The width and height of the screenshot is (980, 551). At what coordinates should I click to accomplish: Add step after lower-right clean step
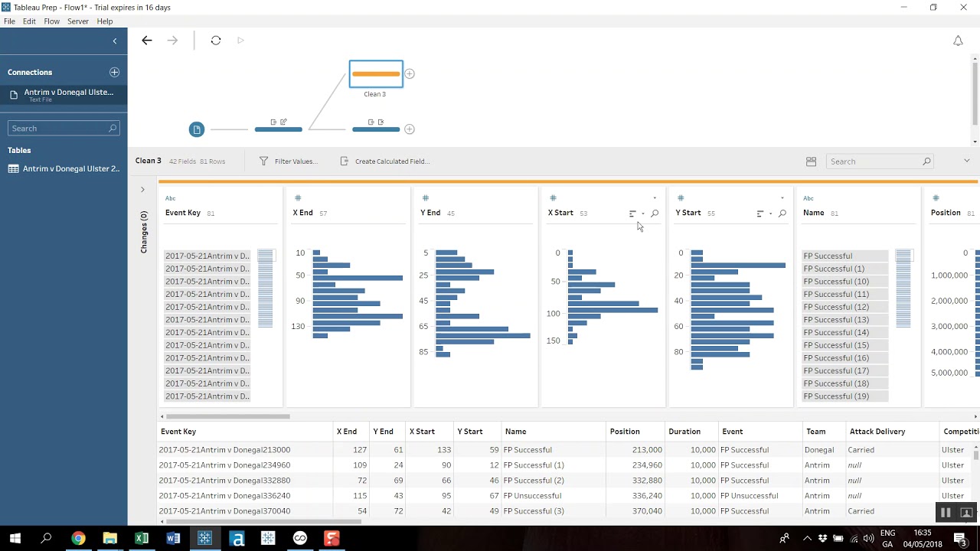tap(410, 129)
